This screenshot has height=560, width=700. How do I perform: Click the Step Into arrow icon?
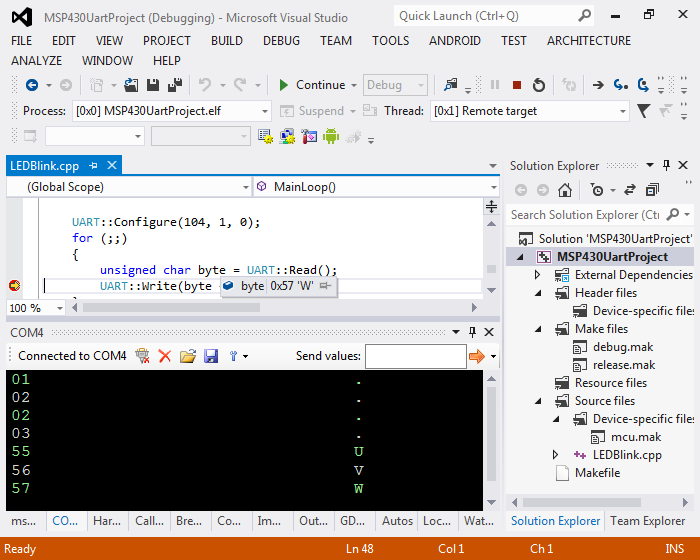pyautogui.click(x=621, y=85)
